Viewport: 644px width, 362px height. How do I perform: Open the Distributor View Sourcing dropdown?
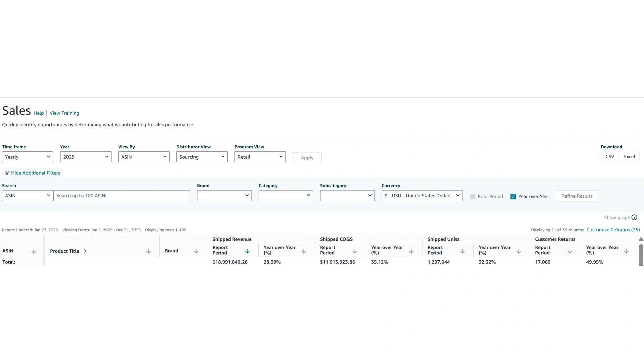click(202, 157)
